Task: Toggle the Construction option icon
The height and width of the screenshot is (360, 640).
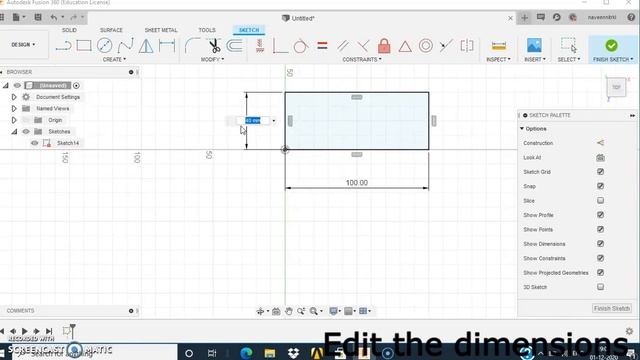Action: (x=600, y=143)
